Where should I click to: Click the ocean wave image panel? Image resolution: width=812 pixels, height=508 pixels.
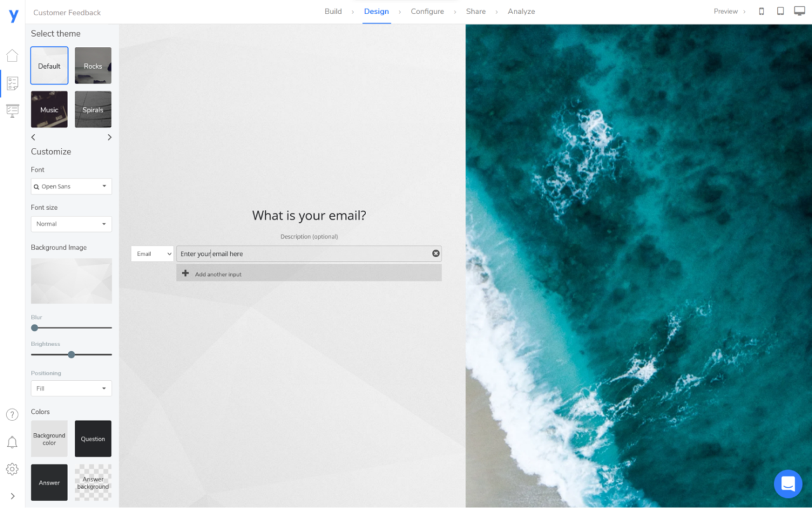(639, 266)
